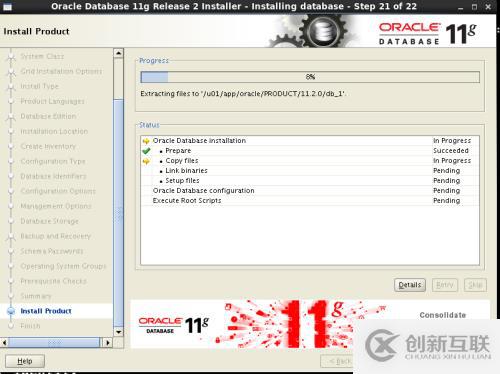Select the Configuration Options step
The width and height of the screenshot is (500, 374).
pos(58,191)
